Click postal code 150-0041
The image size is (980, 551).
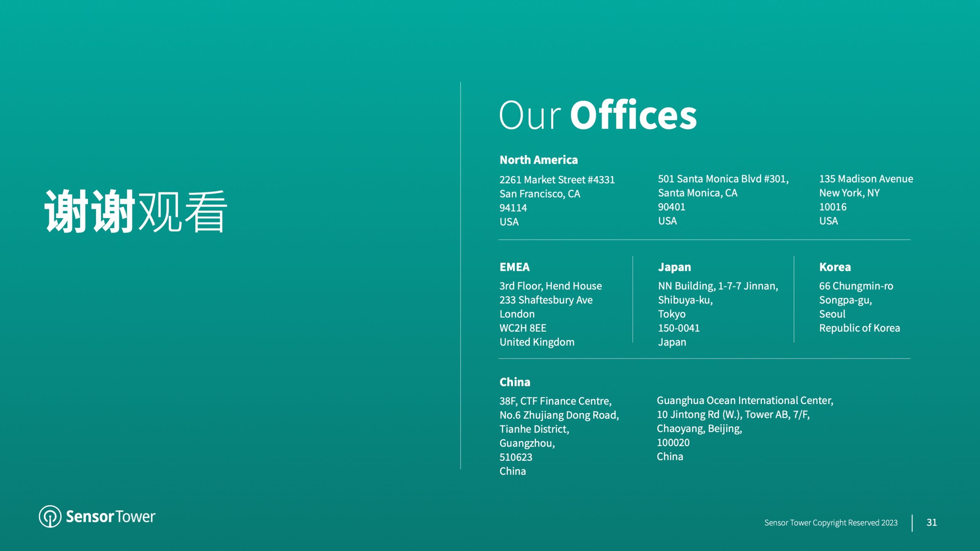click(679, 328)
